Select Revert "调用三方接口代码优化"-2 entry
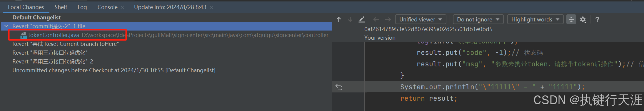644x111 pixels. [53, 61]
